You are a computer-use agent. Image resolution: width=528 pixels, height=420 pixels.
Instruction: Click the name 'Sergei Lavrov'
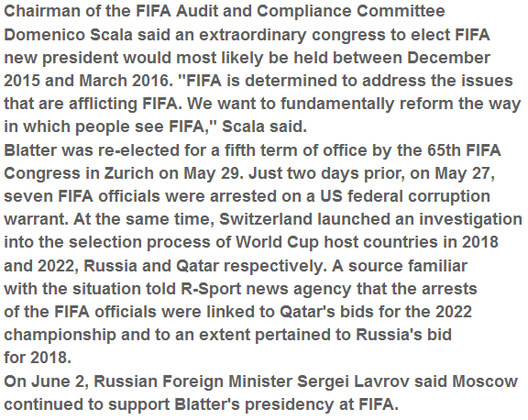click(x=353, y=381)
